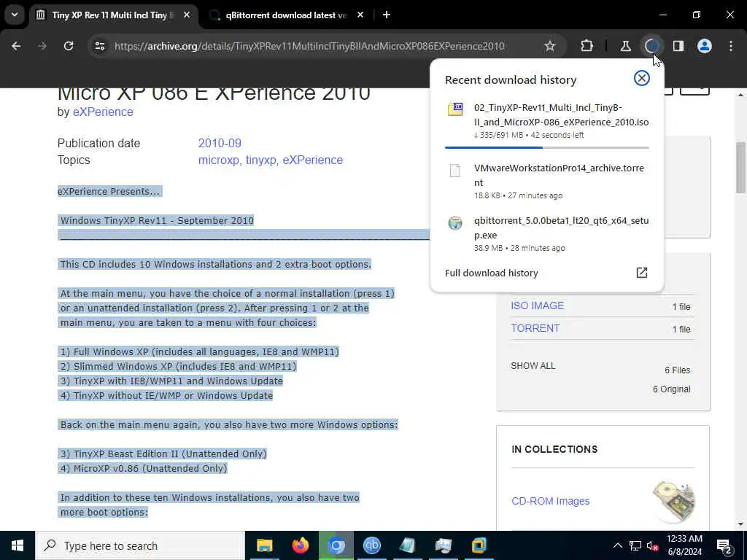Click the muted volume tray icon
This screenshot has height=560, width=747.
[x=653, y=545]
